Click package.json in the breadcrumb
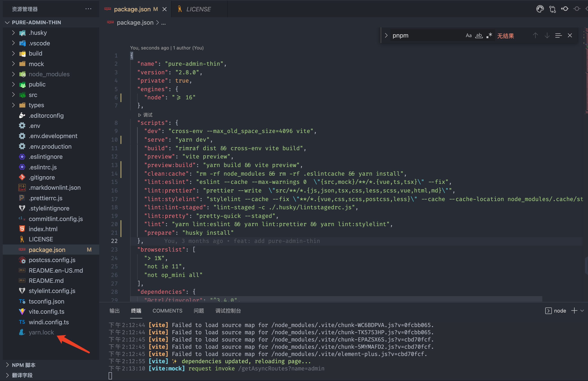The height and width of the screenshot is (381, 588). (135, 22)
